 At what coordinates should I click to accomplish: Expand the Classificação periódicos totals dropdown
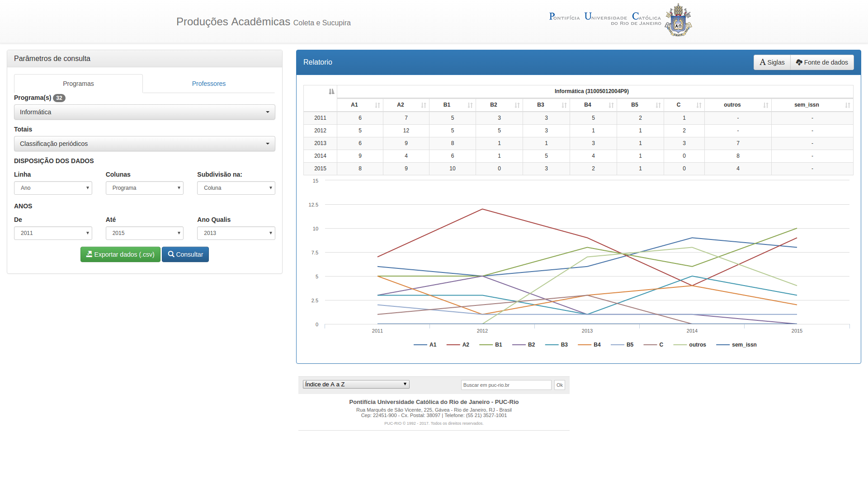145,144
